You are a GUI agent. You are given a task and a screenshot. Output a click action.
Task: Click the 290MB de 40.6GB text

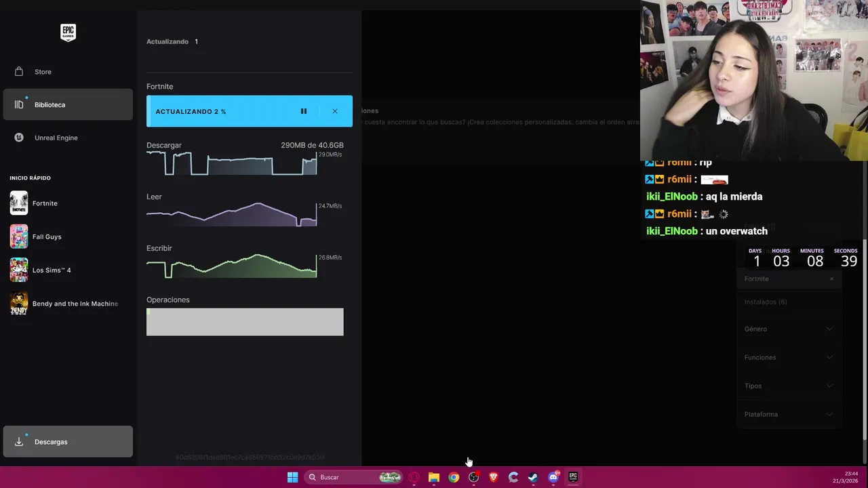[x=312, y=145]
